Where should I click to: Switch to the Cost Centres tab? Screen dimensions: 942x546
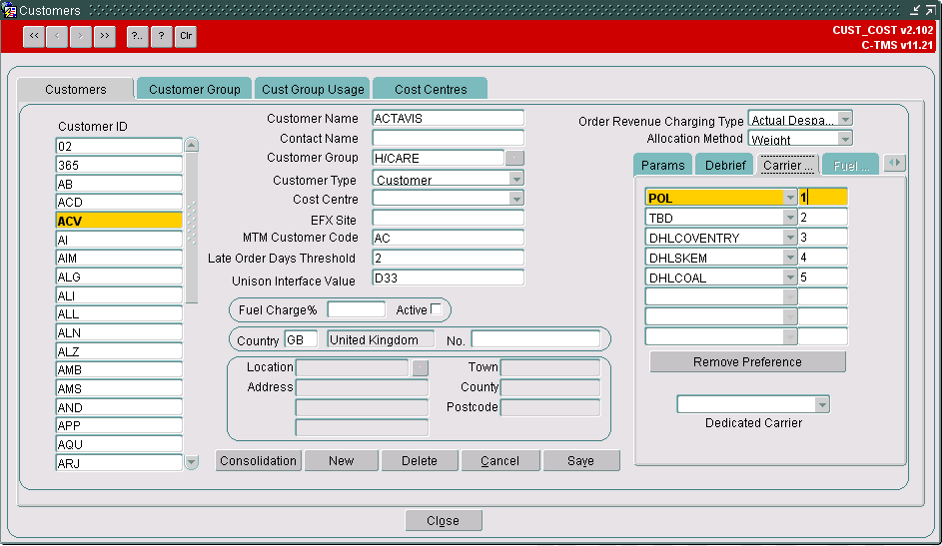pyautogui.click(x=430, y=89)
